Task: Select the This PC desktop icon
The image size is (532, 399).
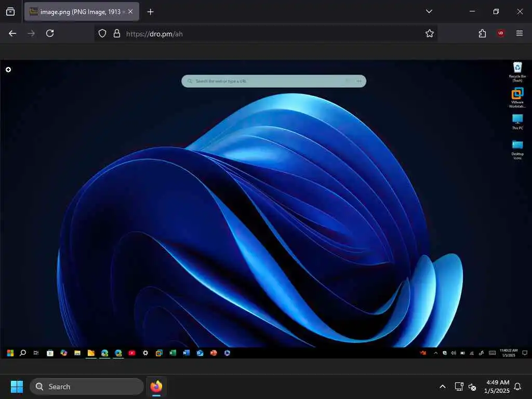Action: pyautogui.click(x=517, y=122)
